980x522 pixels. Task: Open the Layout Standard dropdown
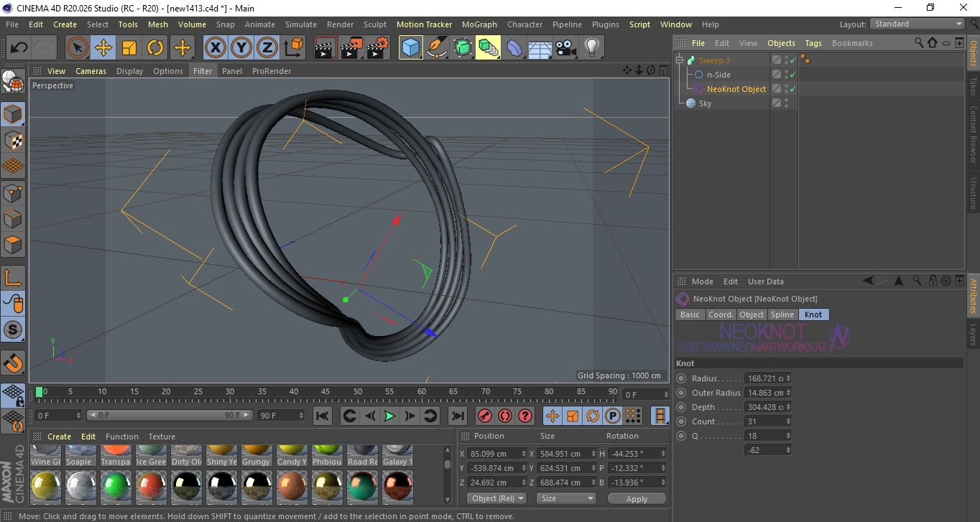click(x=917, y=24)
